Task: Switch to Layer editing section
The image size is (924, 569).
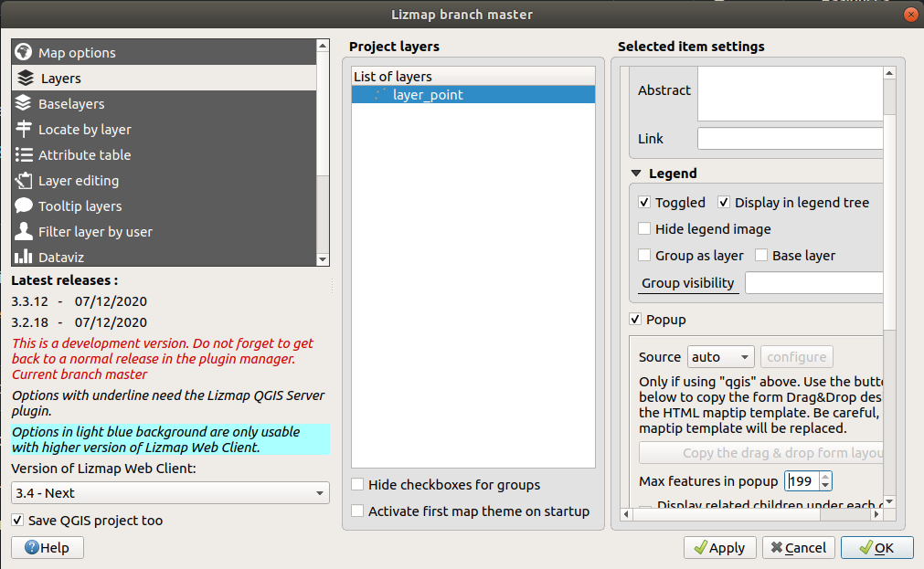Action: coord(164,180)
